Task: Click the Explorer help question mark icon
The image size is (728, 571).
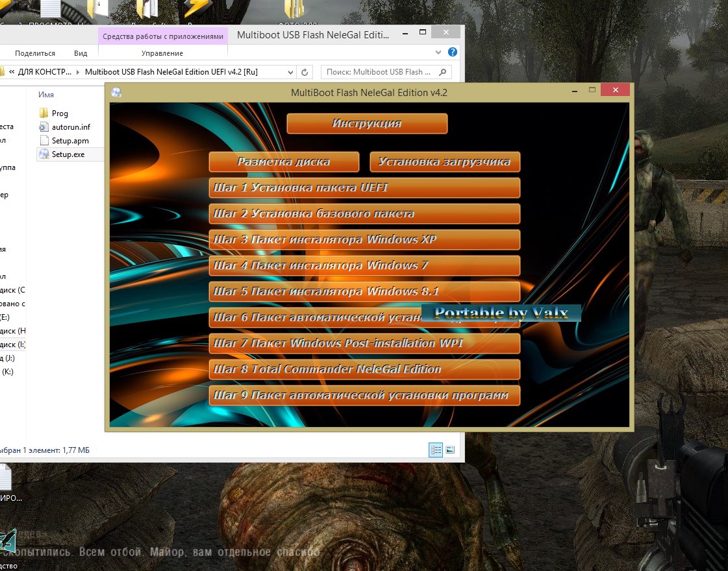Action: tap(453, 53)
